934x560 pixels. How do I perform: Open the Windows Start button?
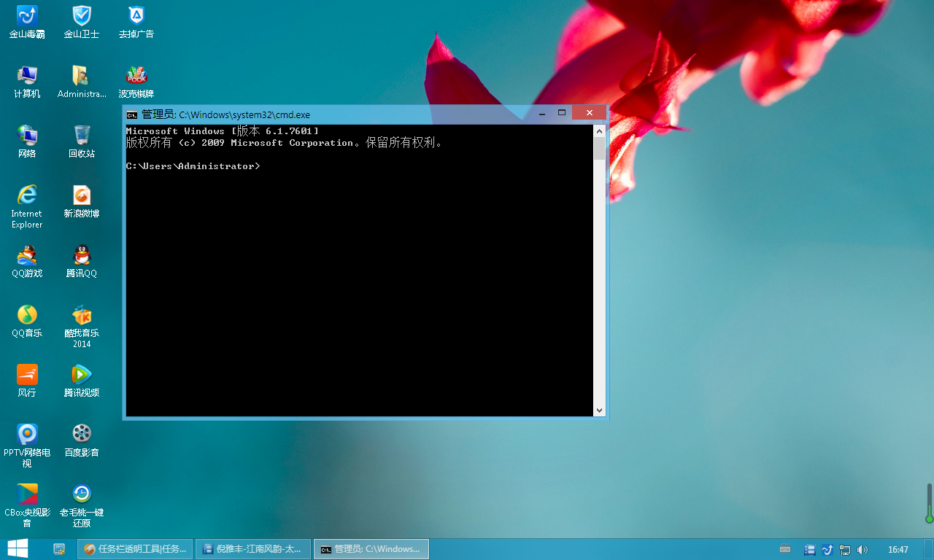[x=18, y=549]
